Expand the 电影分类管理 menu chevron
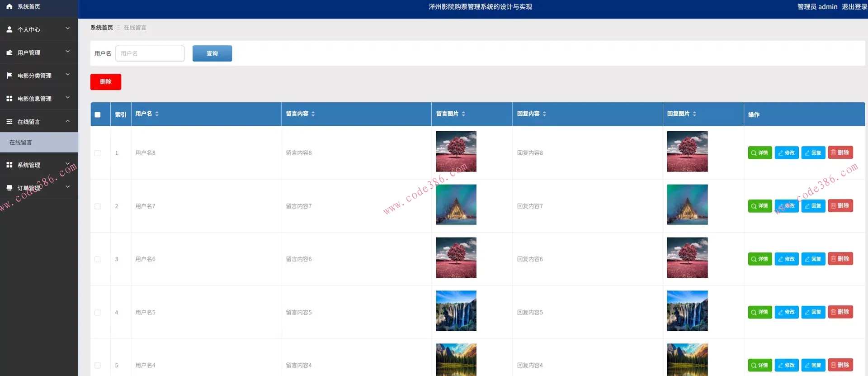The height and width of the screenshot is (376, 868). click(x=68, y=75)
